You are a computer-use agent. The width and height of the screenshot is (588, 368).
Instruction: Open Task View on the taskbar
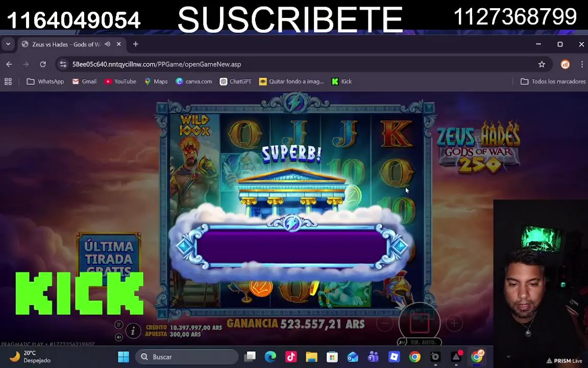coord(250,357)
